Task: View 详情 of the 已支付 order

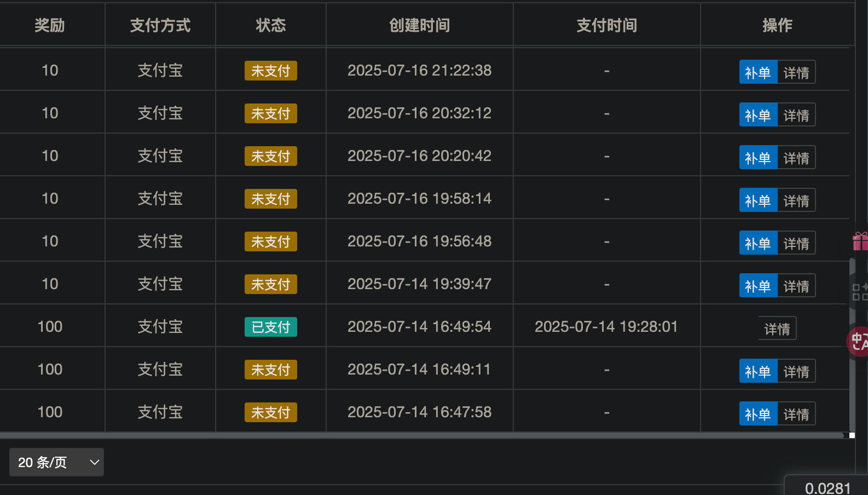Action: [777, 329]
